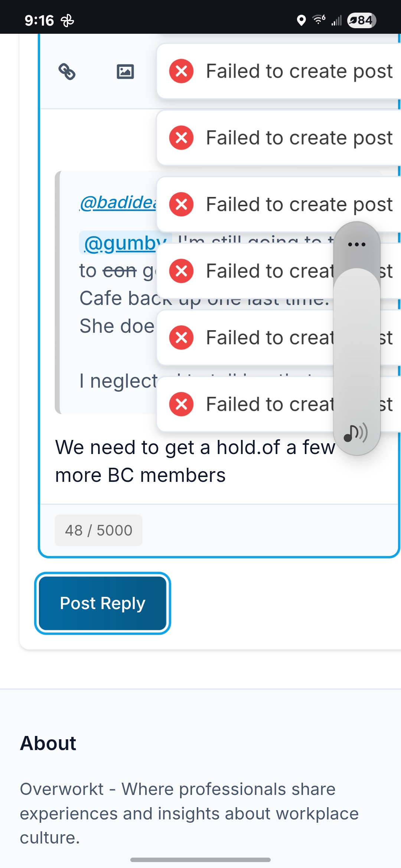Tap the clock showing 9:16
Image resolution: width=401 pixels, height=868 pixels.
pos(39,20)
